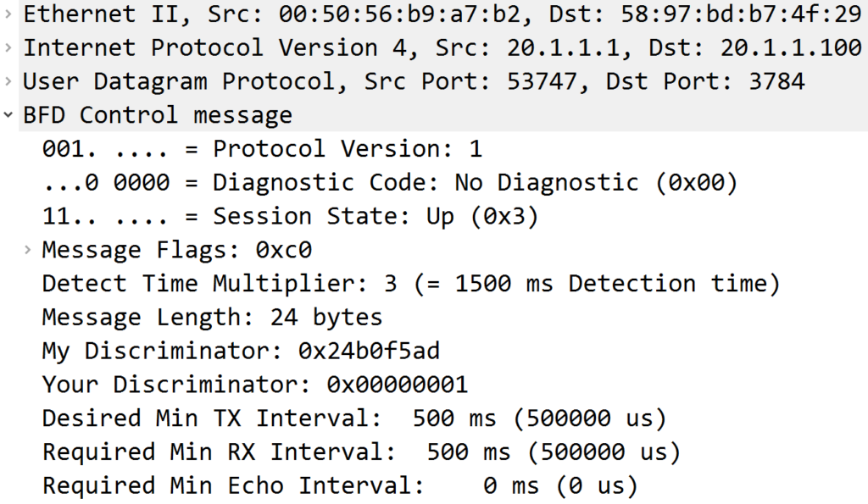Image resolution: width=868 pixels, height=504 pixels.
Task: Select the Session State: Up field
Action: 290,217
